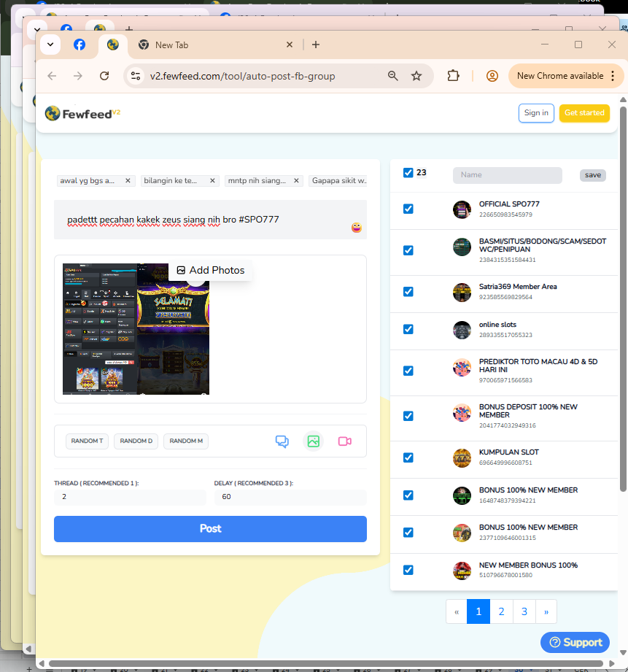Click the Delay value field

(x=290, y=497)
